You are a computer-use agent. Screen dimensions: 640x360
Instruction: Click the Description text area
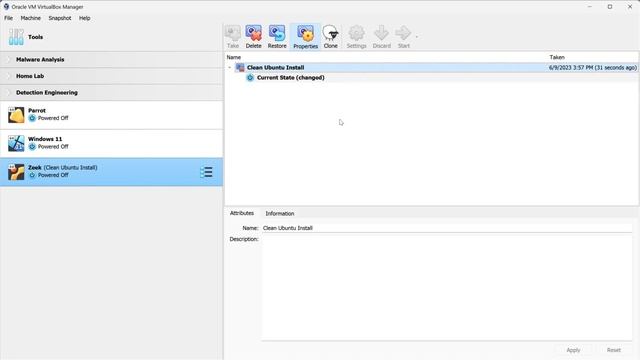tap(447, 287)
